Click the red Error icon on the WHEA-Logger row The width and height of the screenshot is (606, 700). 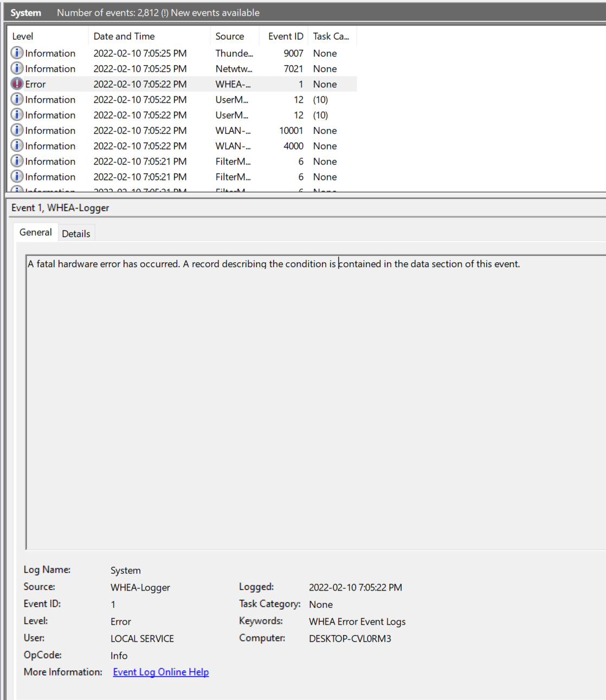[x=17, y=84]
